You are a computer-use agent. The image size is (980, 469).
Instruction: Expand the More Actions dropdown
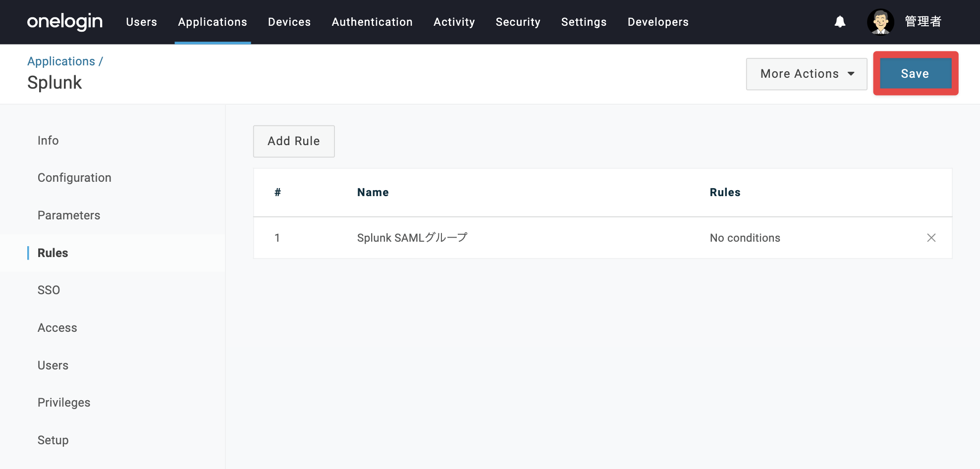click(807, 74)
